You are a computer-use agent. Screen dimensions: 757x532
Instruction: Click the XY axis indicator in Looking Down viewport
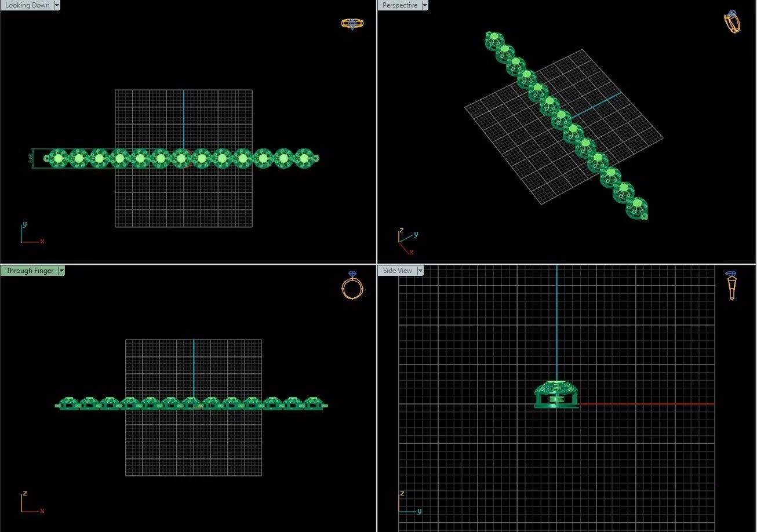(x=32, y=232)
